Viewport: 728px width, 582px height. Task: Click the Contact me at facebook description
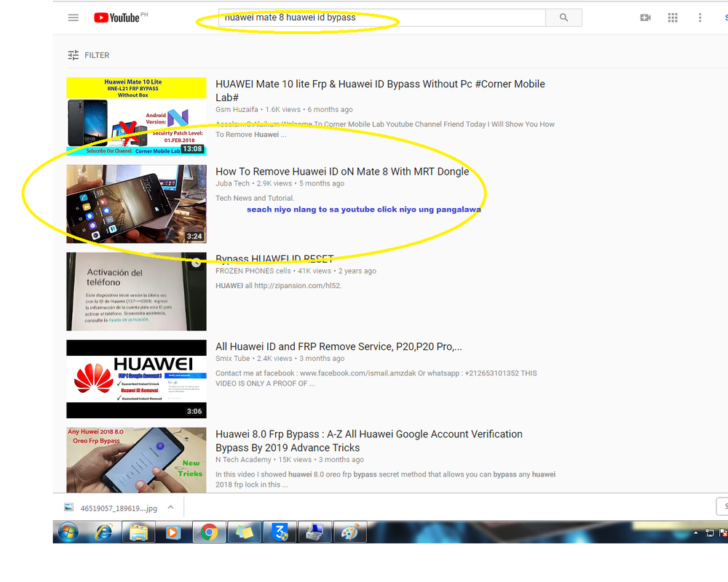tap(376, 378)
